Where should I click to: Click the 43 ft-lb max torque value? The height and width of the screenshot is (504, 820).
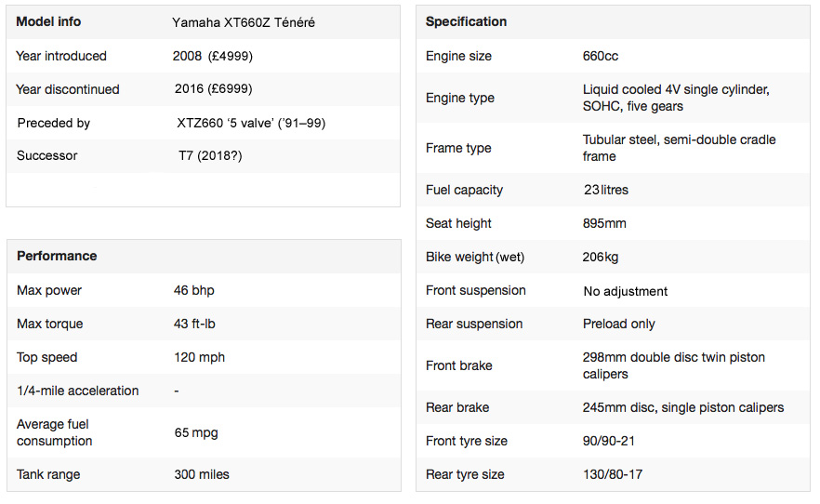(x=195, y=324)
